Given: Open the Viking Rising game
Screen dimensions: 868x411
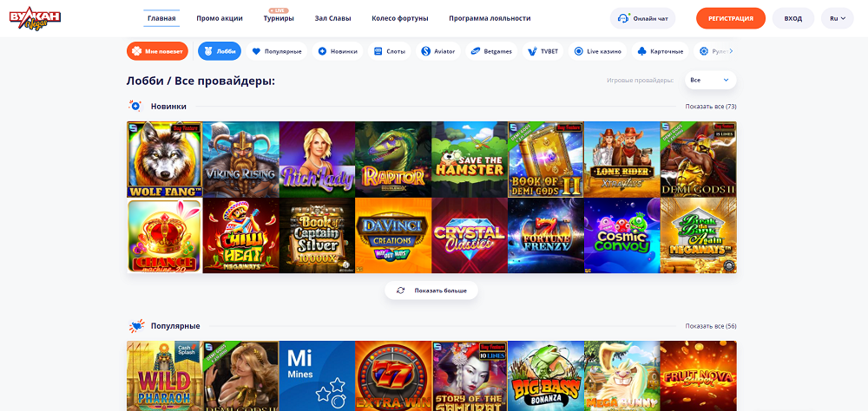Looking at the screenshot, I should click(240, 160).
